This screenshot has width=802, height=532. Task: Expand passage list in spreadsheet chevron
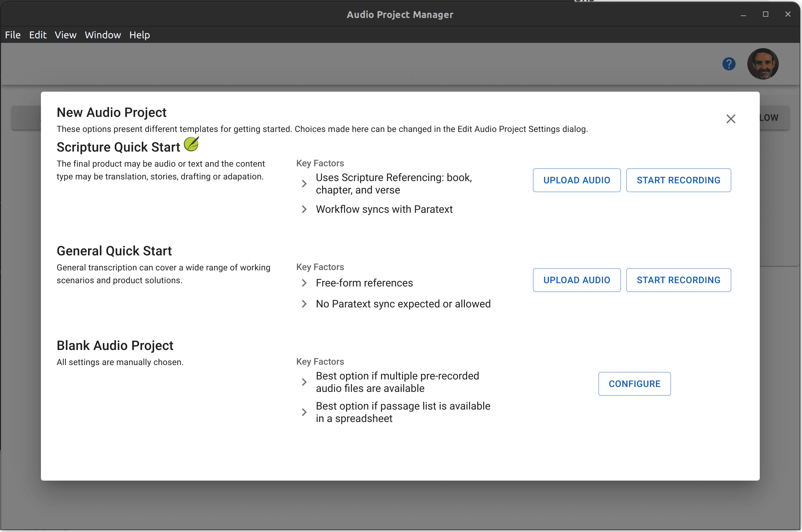pos(304,412)
